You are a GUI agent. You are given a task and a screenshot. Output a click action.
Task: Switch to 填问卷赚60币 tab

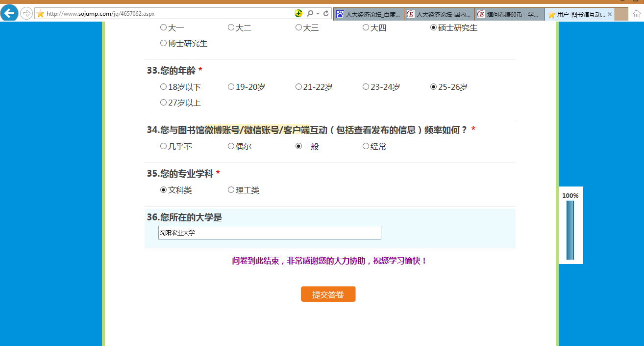pos(510,14)
